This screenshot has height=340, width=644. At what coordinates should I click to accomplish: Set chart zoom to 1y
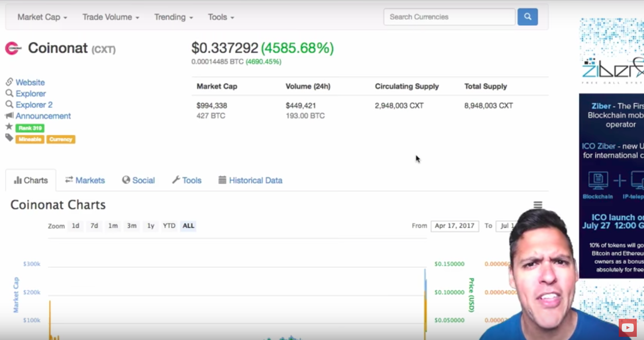[150, 226]
